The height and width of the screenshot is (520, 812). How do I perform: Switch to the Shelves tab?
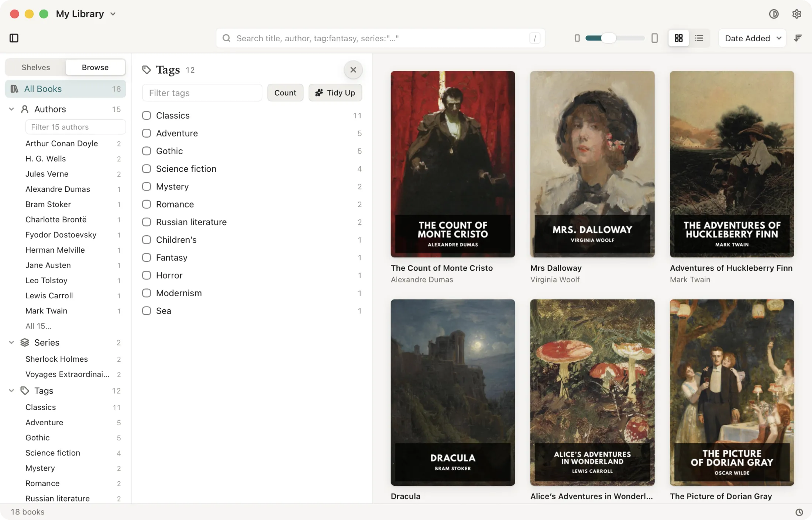36,67
